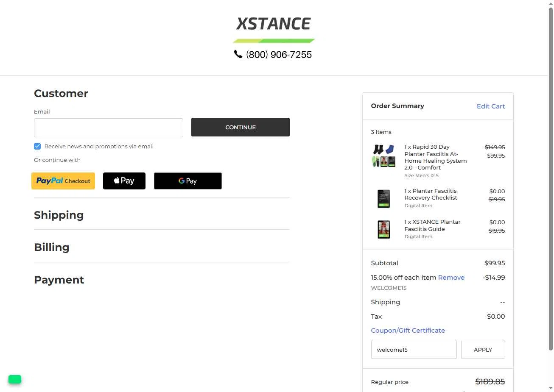This screenshot has height=392, width=554.
Task: Uncheck Receive news and promotions checkbox
Action: 37,146
